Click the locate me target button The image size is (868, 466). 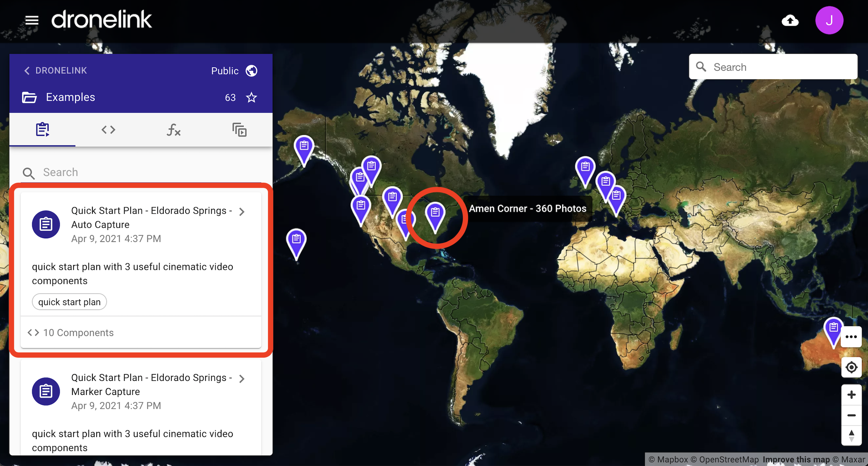pos(851,367)
